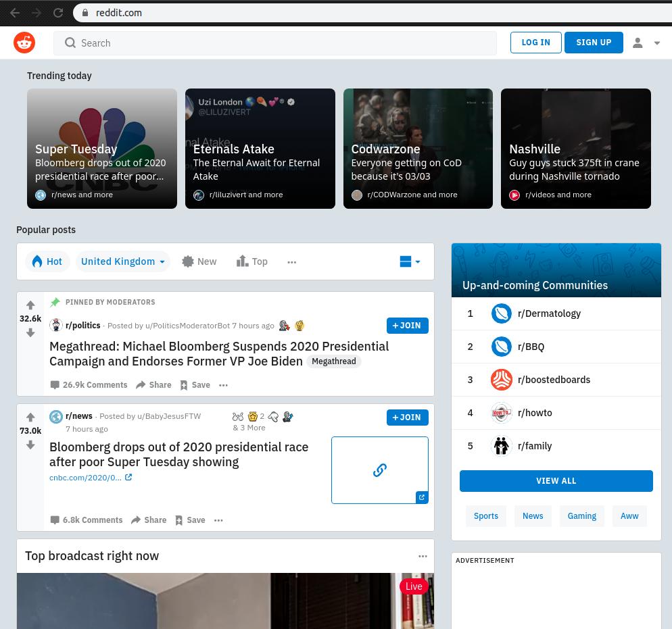Click the LOG IN button

click(x=535, y=43)
